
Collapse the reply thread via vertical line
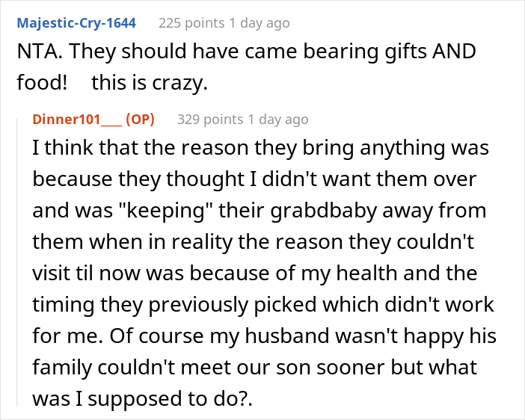[x=17, y=262]
